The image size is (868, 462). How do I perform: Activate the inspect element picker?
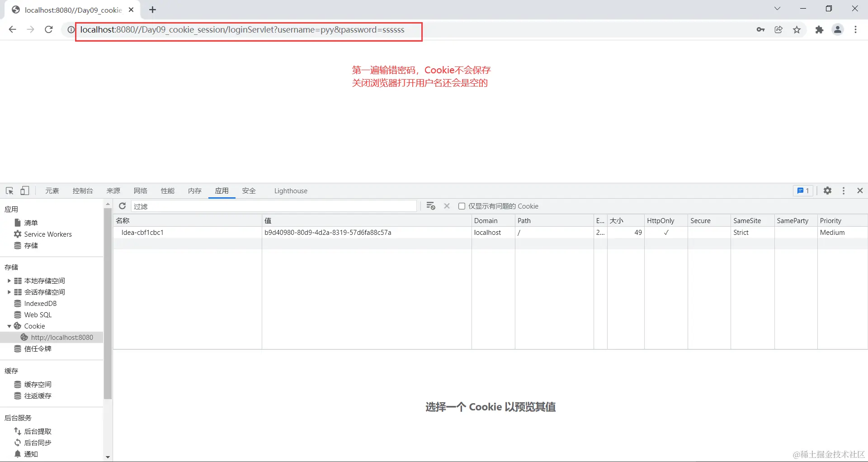(x=9, y=191)
